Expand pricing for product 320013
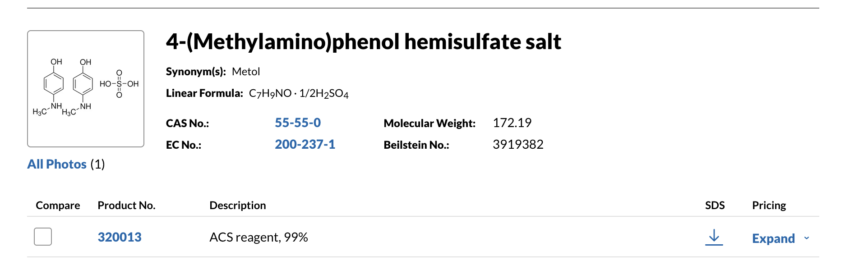Viewport: 868px width, 265px height. pyautogui.click(x=773, y=238)
